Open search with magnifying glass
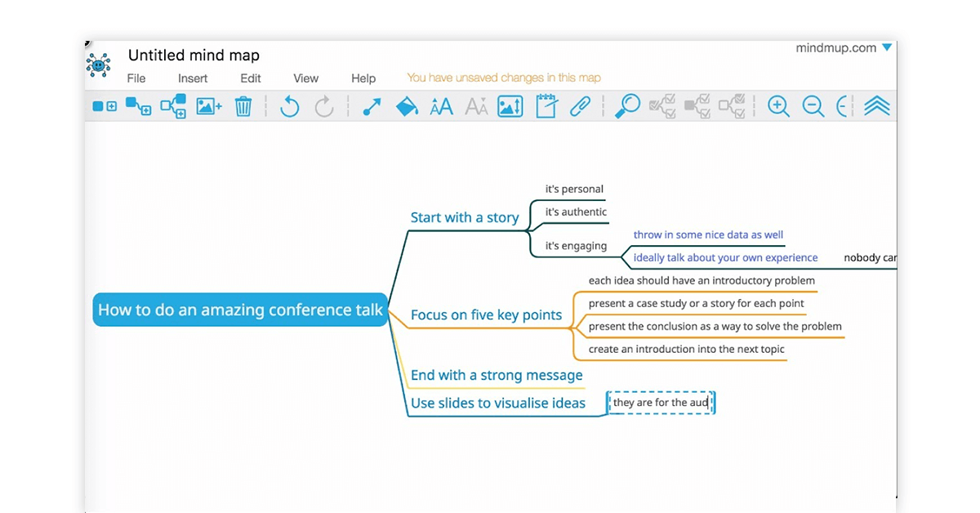 627,106
